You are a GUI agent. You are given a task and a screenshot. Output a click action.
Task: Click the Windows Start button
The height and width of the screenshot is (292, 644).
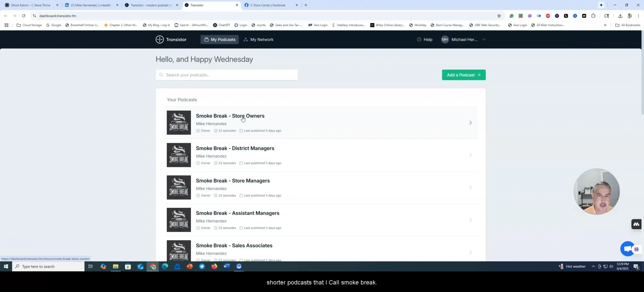coord(6,266)
